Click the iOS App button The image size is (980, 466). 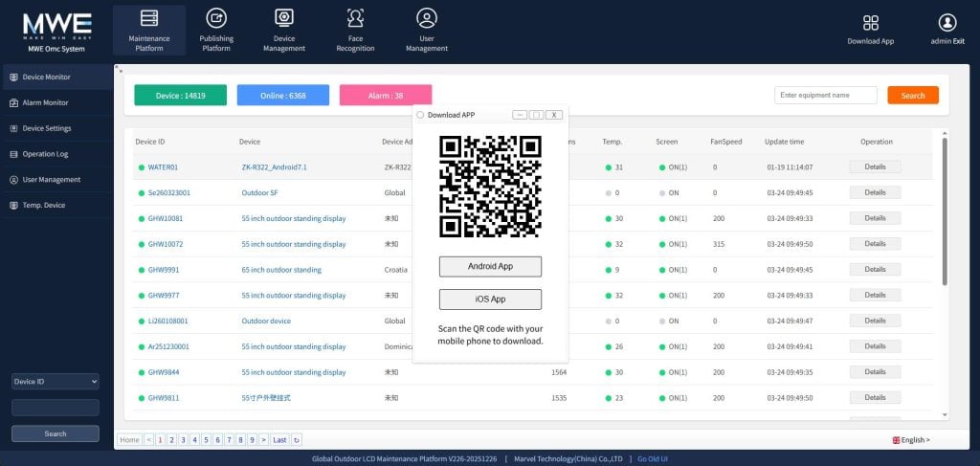[x=491, y=300]
